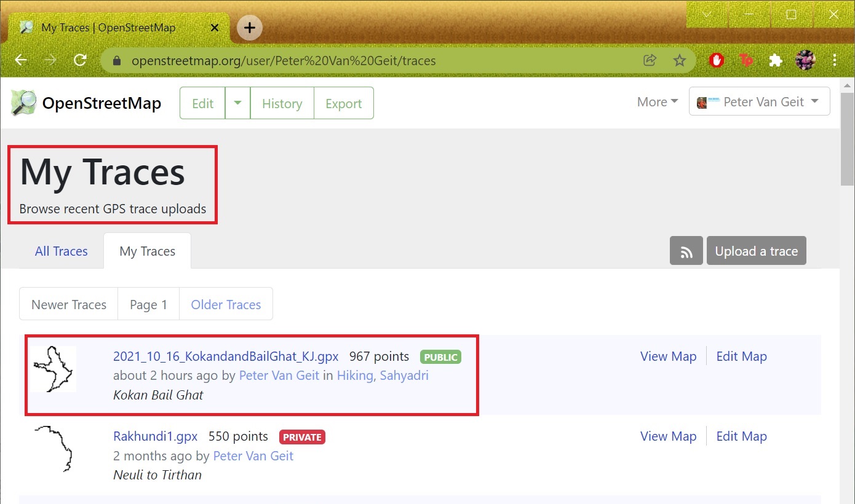The width and height of the screenshot is (855, 504).
Task: Switch to the All Traces tab
Action: pos(62,251)
